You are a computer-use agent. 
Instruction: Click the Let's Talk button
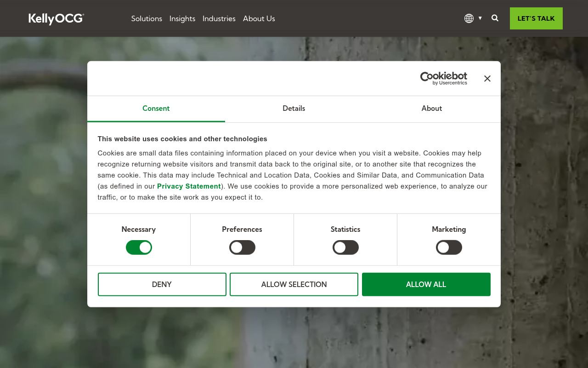[x=536, y=18]
